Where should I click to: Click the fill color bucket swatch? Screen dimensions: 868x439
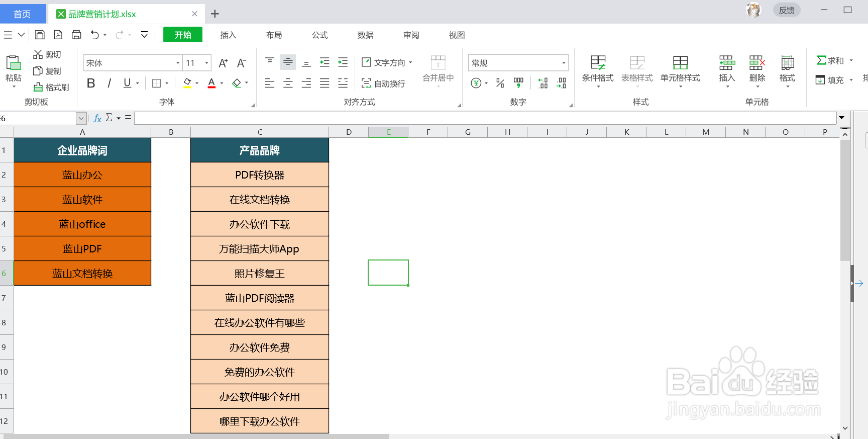pyautogui.click(x=187, y=83)
